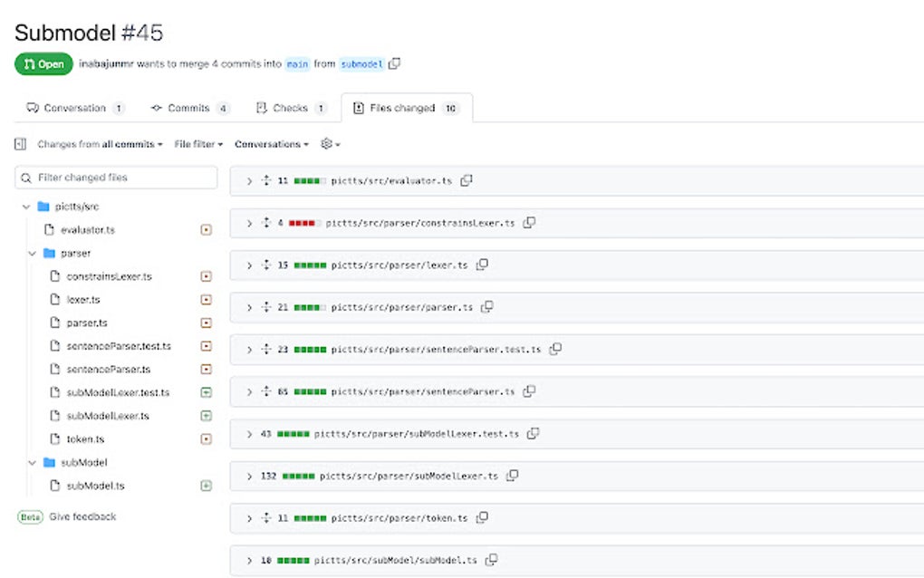Open the File filter dropdown
Screen dimensions: 924x578
point(197,144)
